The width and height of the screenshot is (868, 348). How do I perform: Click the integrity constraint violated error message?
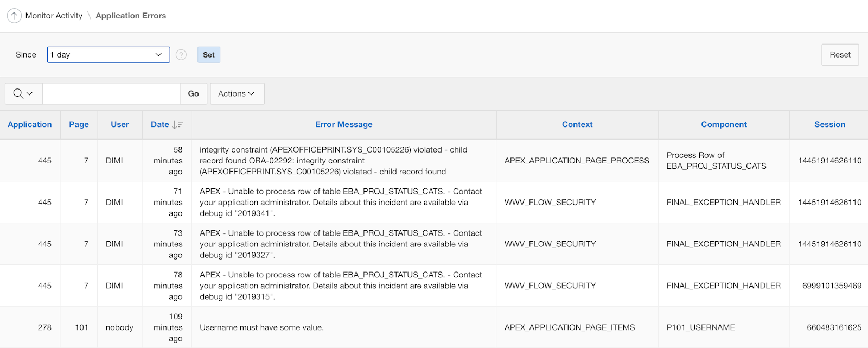[334, 161]
